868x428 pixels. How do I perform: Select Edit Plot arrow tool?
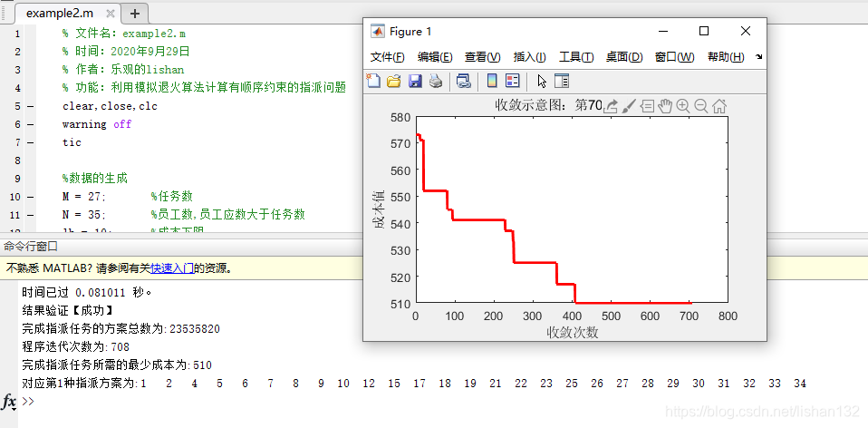click(542, 82)
